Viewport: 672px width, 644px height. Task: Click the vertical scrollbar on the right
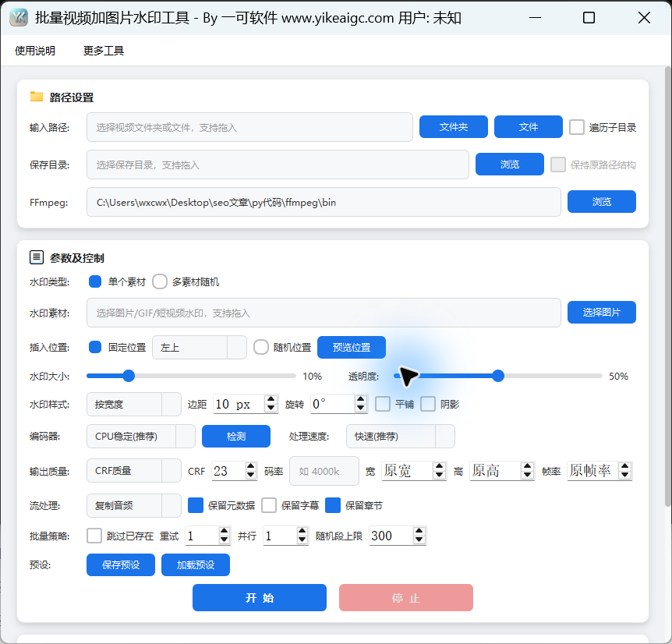tap(668, 287)
